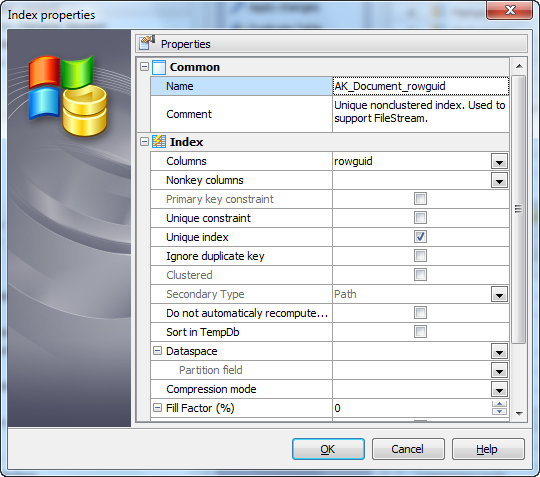The height and width of the screenshot is (477, 540).
Task: Click the Cancel button
Action: click(x=408, y=449)
